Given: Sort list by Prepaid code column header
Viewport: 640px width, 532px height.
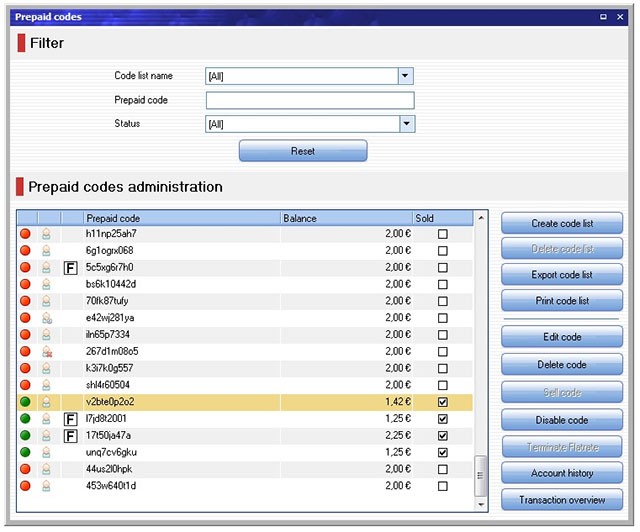Looking at the screenshot, I should [x=180, y=218].
